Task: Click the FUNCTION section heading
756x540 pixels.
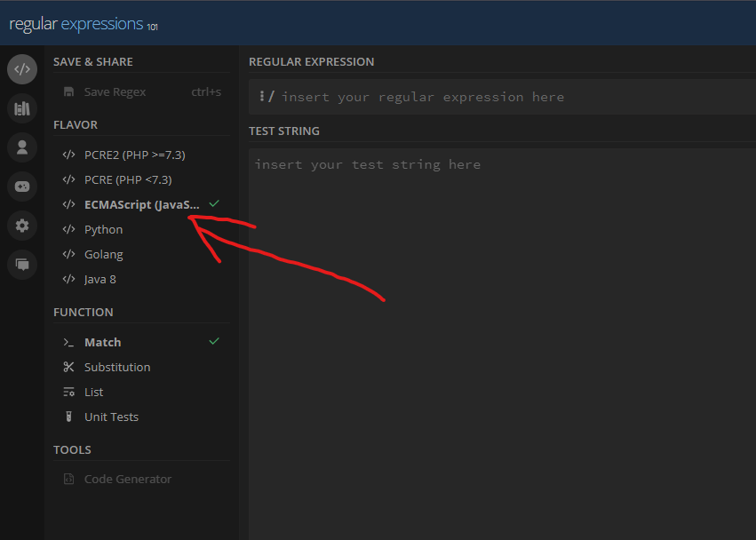Action: click(x=84, y=312)
